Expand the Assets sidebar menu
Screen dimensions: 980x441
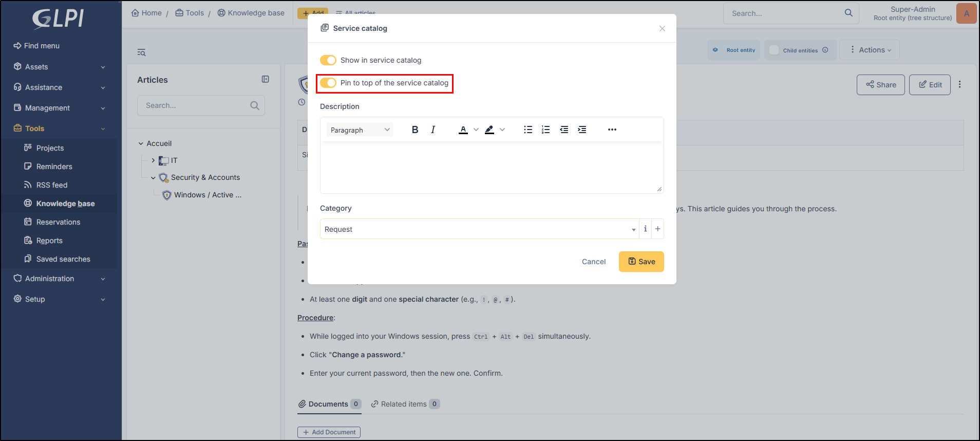(60, 67)
